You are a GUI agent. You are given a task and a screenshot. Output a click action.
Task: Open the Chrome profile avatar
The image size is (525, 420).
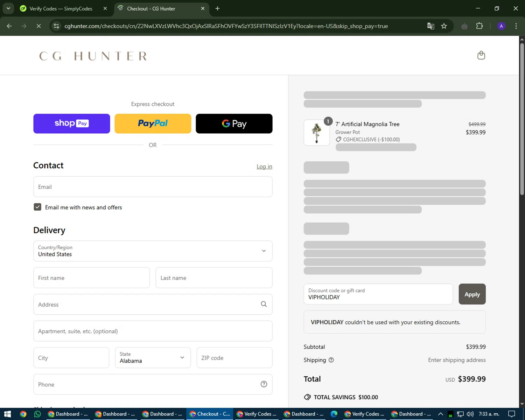[501, 26]
